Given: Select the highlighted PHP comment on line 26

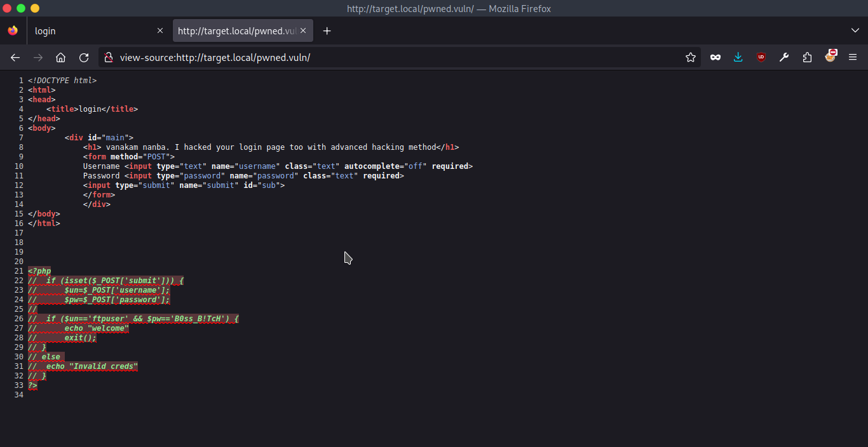Looking at the screenshot, I should click(x=132, y=318).
